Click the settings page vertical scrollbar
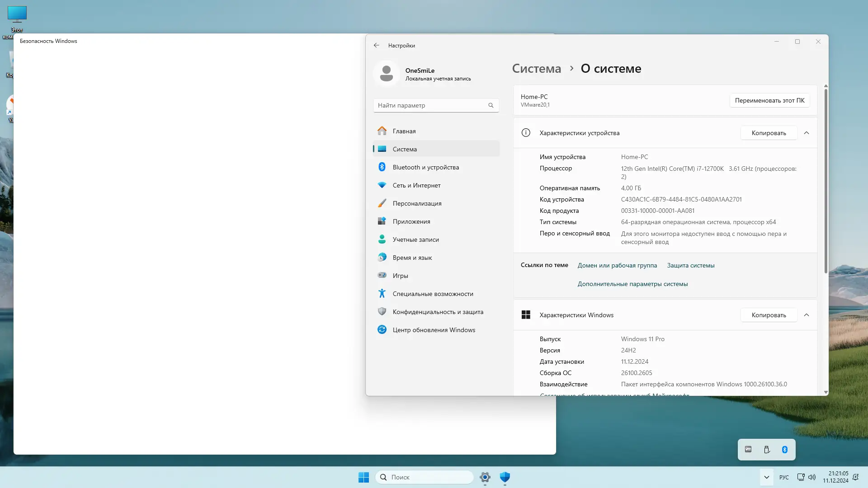 [x=826, y=181]
